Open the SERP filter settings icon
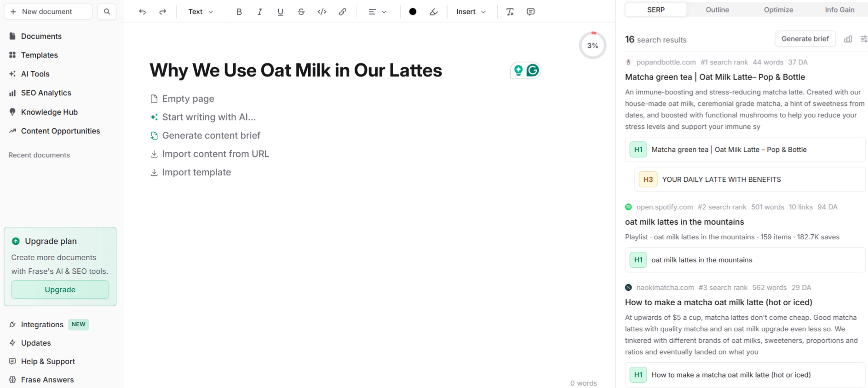Screen dimensions: 868x388 click(863, 39)
